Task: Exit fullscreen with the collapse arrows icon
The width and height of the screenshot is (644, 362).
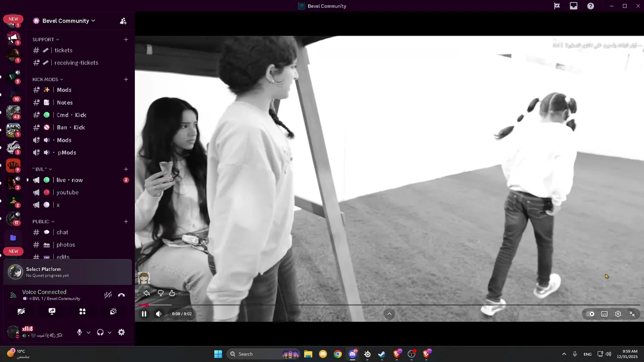Action: tap(632, 314)
